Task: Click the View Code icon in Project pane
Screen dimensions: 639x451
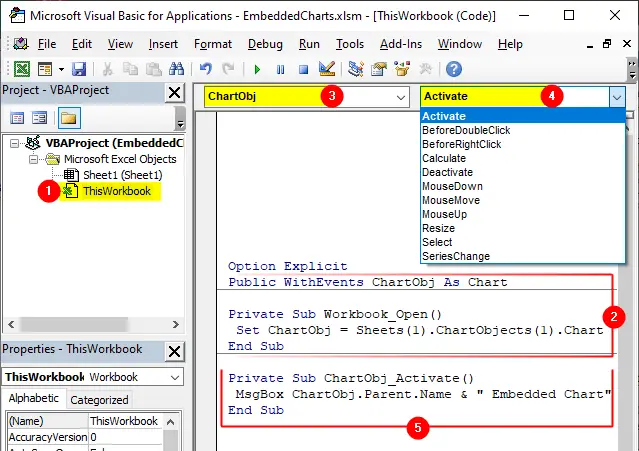Action: 17,118
